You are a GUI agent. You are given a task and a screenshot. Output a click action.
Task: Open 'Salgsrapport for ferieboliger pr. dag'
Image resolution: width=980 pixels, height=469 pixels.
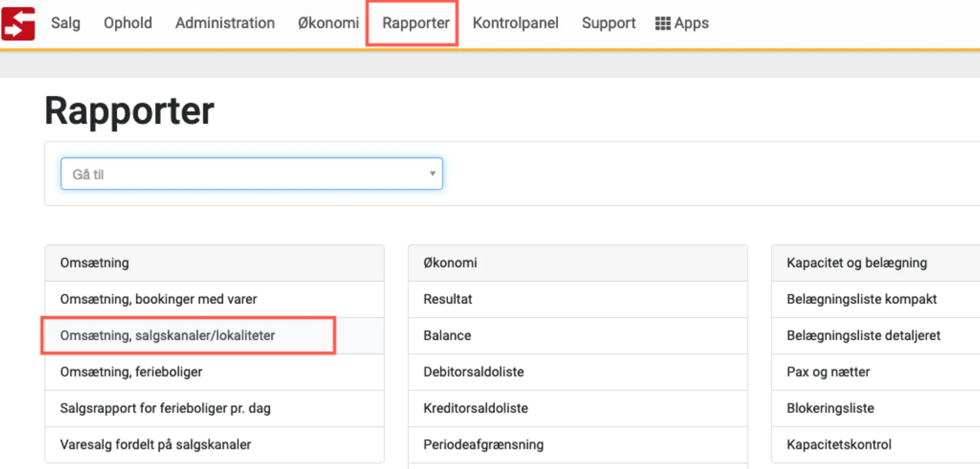click(214, 408)
